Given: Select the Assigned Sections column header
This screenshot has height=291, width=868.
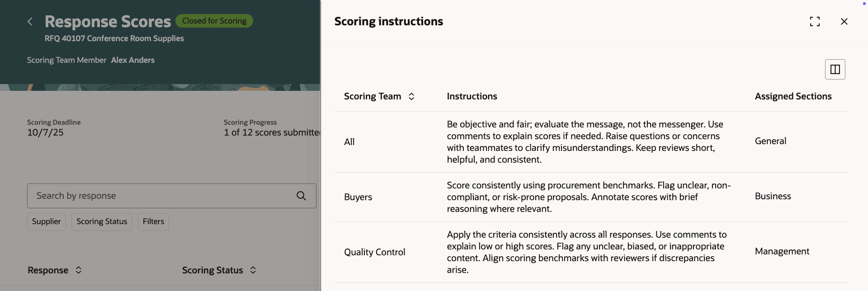Looking at the screenshot, I should (x=793, y=96).
